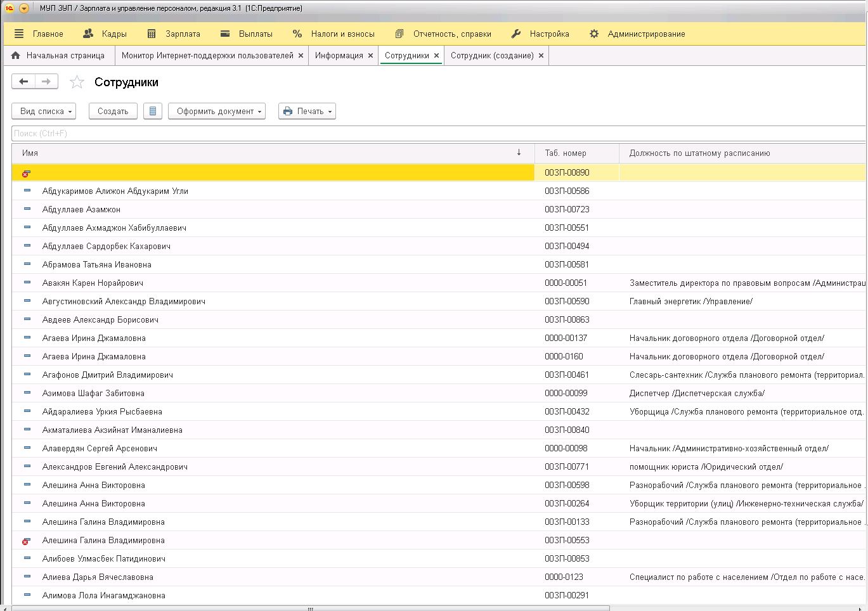
Task: Switch to Монитор Интернет-поддержки пользователей tab
Action: pos(207,56)
